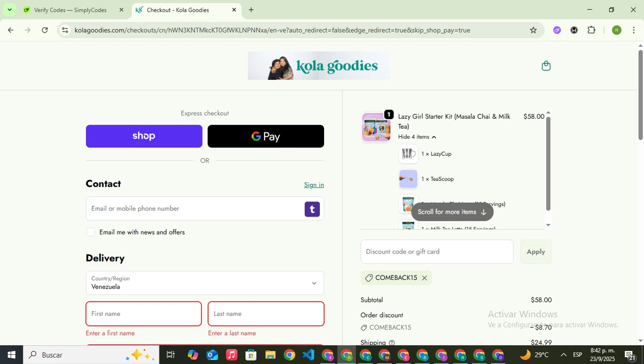
Task: Click the Buscar taskbar search box
Action: click(x=91, y=355)
